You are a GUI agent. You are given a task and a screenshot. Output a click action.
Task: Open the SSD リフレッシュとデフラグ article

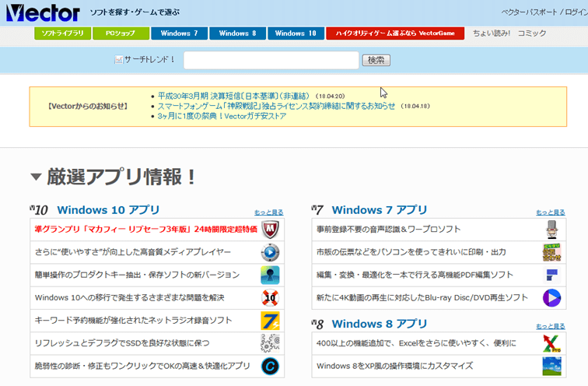tap(122, 343)
